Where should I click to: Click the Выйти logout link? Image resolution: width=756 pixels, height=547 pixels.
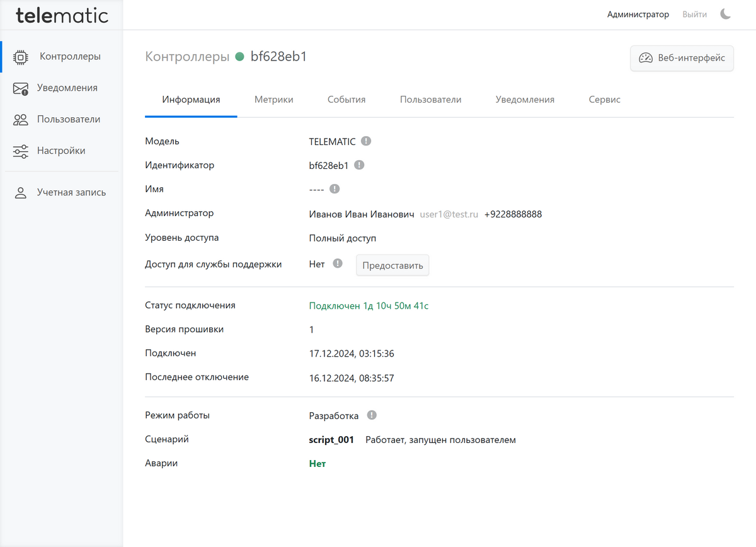pyautogui.click(x=694, y=14)
